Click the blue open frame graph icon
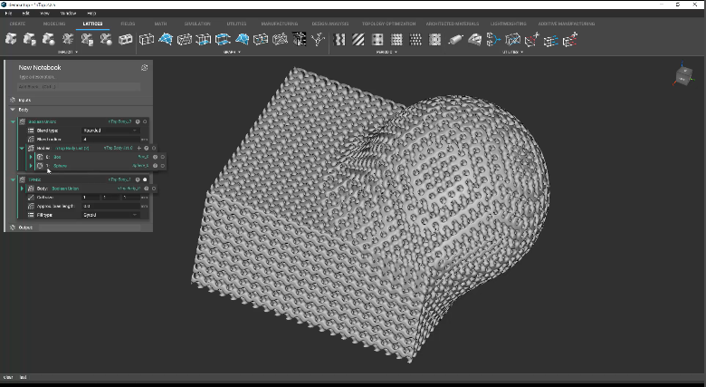This screenshot has width=706, height=387. 223,39
